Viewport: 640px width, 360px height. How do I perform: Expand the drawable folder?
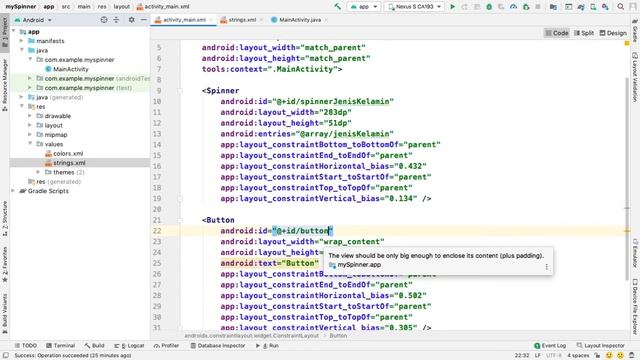click(x=30, y=116)
